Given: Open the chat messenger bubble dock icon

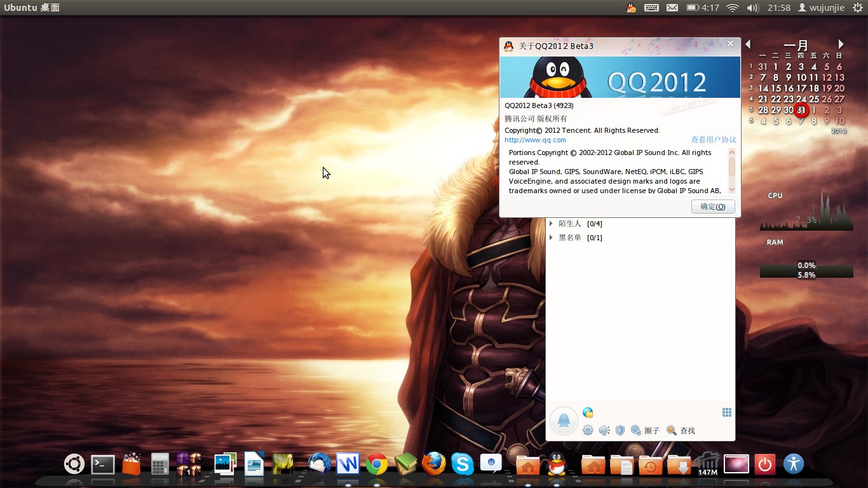Looking at the screenshot, I should tap(491, 464).
